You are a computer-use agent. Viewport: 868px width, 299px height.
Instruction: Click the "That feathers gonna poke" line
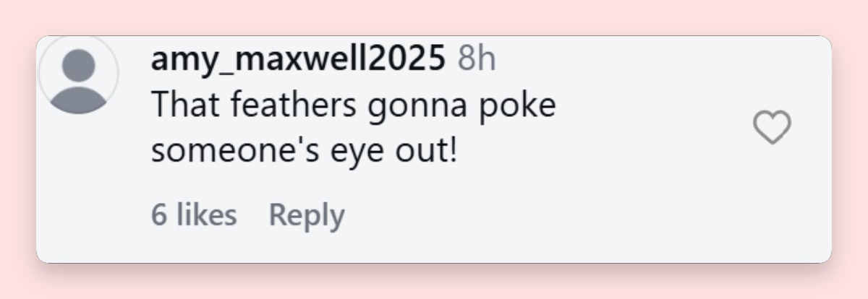354,105
